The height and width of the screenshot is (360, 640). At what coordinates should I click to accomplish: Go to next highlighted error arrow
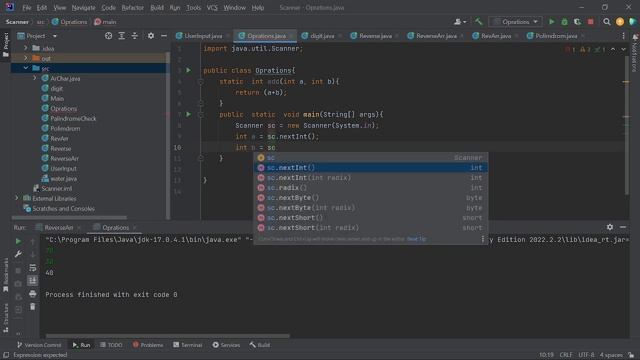tap(623, 49)
